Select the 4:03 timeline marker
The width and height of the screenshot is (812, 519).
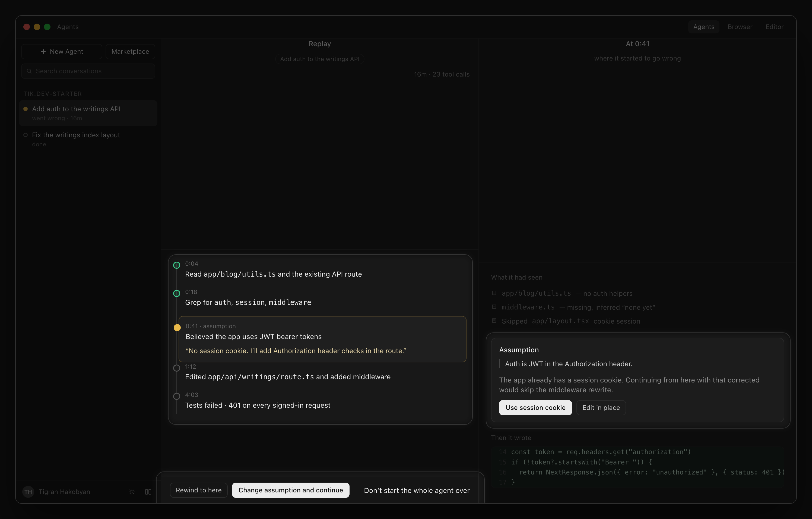click(177, 396)
